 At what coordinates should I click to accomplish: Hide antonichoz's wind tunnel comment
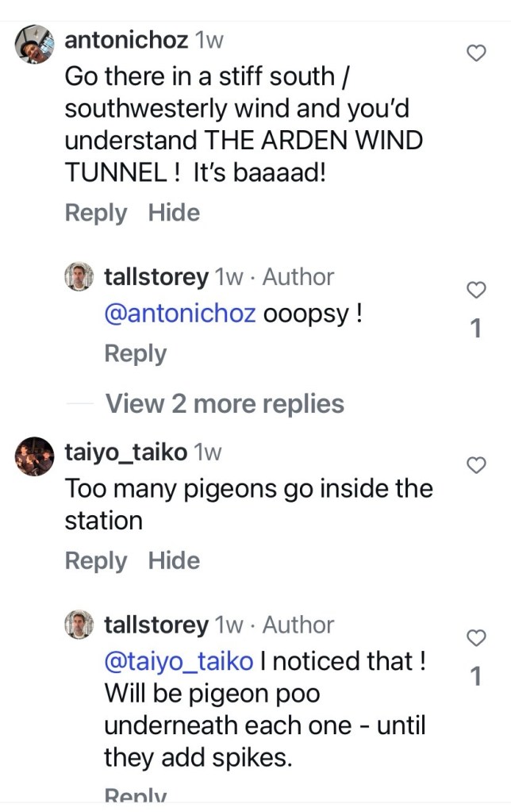[174, 213]
